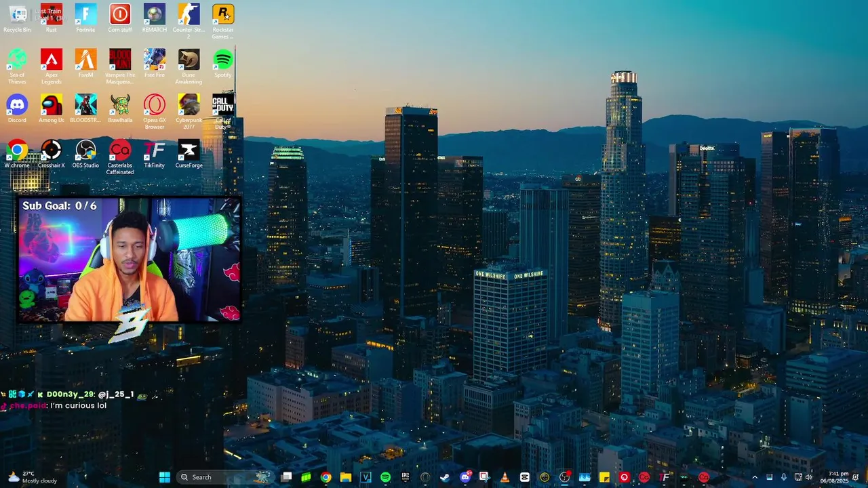Open Task View in the taskbar

pyautogui.click(x=287, y=477)
